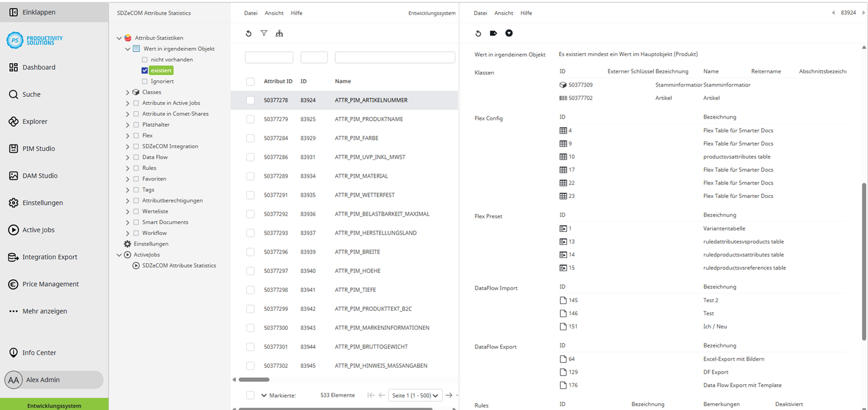Viewport: 868px width, 410px height.
Task: Click the hierarchy icon in the toolbar
Action: (280, 33)
